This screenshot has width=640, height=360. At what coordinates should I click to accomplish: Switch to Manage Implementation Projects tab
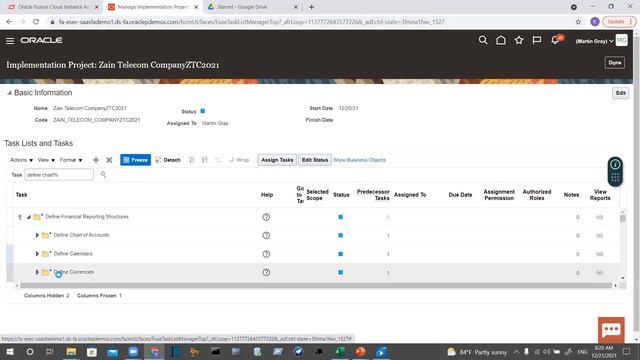pos(153,7)
